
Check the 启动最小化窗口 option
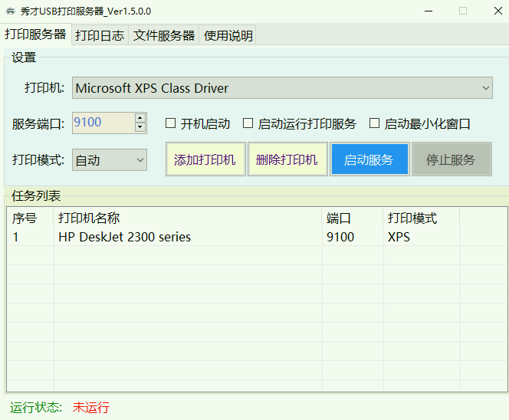point(375,123)
